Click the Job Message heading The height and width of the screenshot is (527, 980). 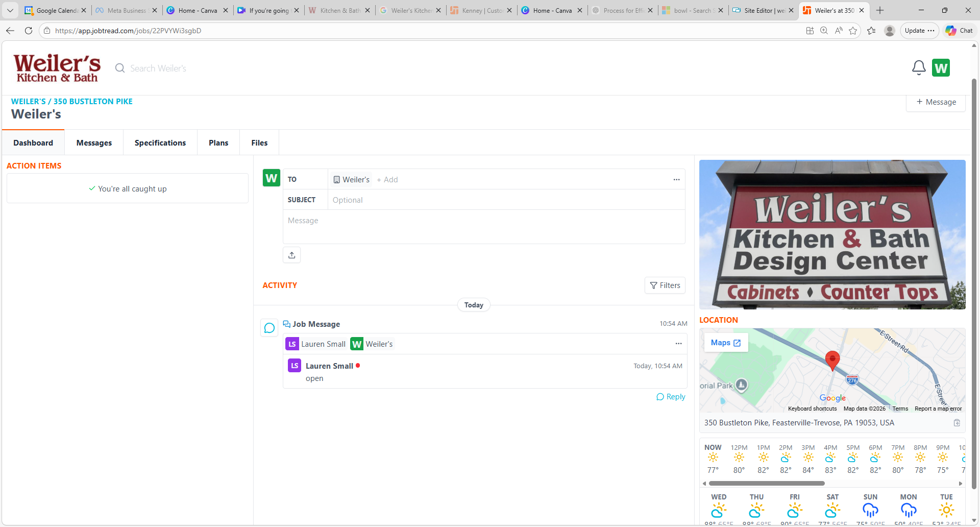pyautogui.click(x=316, y=324)
